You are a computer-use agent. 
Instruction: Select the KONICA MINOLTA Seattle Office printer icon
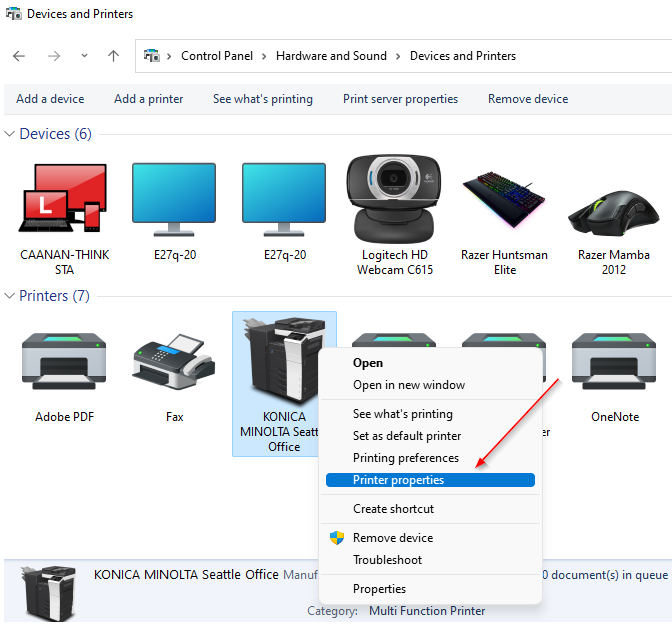tap(284, 361)
